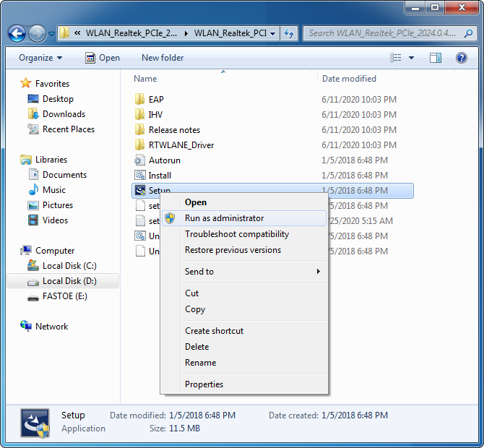The height and width of the screenshot is (448, 484).
Task: Click the first WLAN_Realtek_PCIe_2... breadcrumb
Action: 131,33
